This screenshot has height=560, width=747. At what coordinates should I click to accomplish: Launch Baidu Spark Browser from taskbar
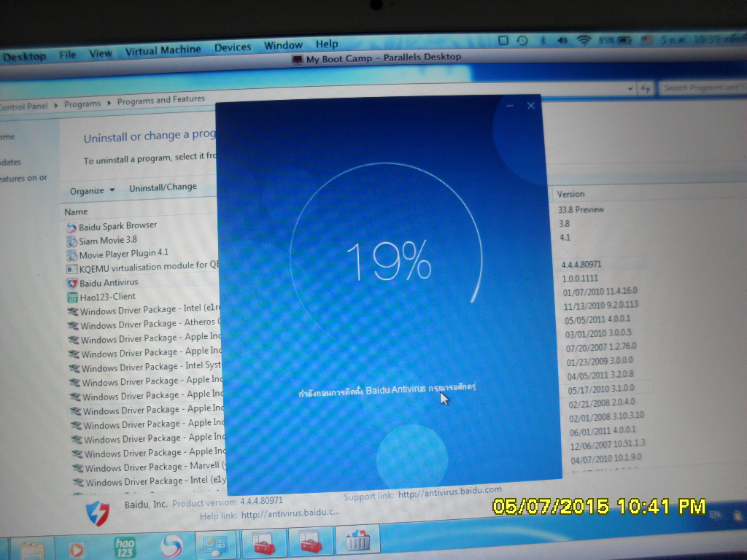click(x=172, y=547)
